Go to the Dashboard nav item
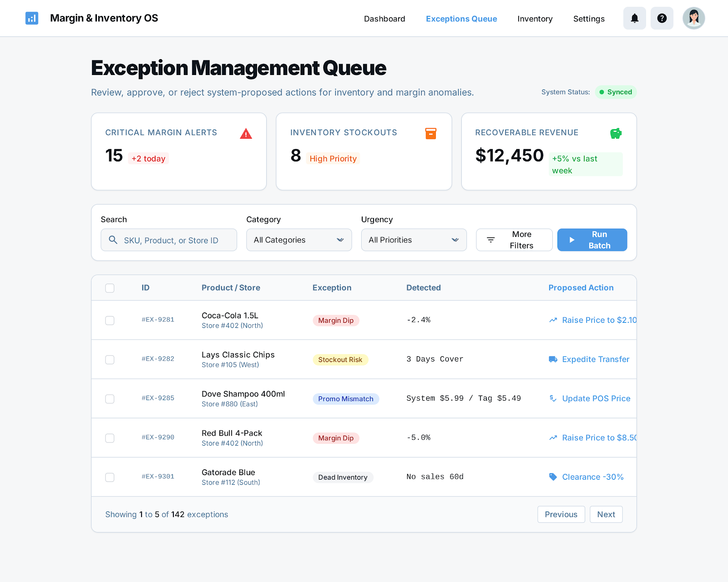This screenshot has width=728, height=582. click(384, 19)
